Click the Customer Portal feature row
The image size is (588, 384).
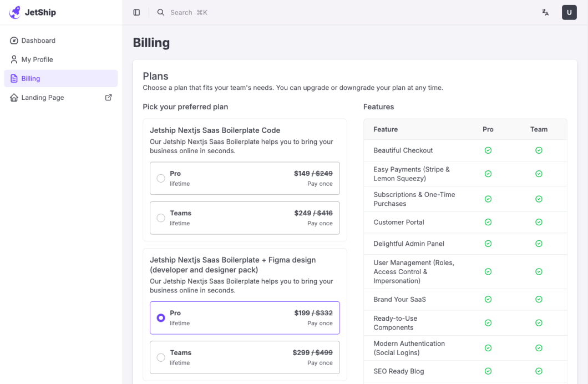[x=399, y=222]
